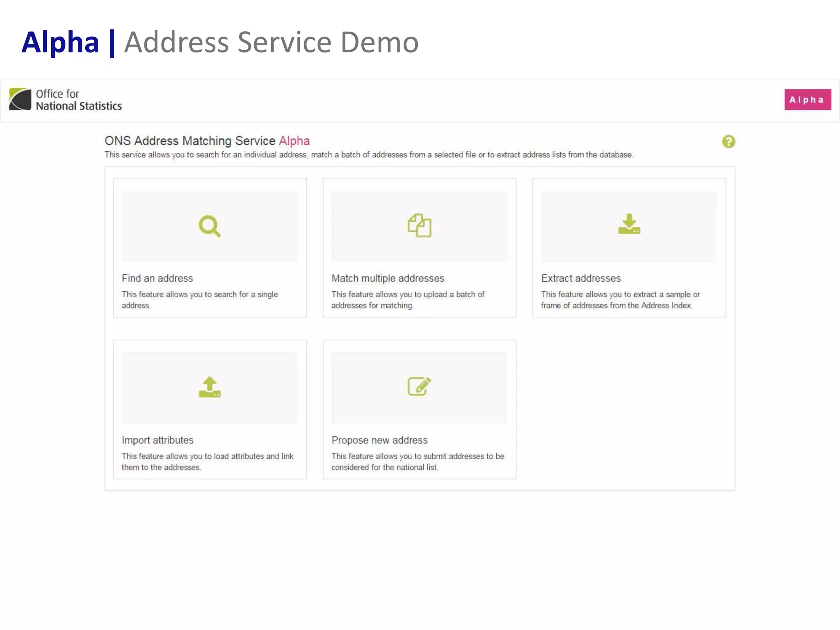Click the magnifying glass search icon
This screenshot has height=630, width=840.
coord(210,226)
